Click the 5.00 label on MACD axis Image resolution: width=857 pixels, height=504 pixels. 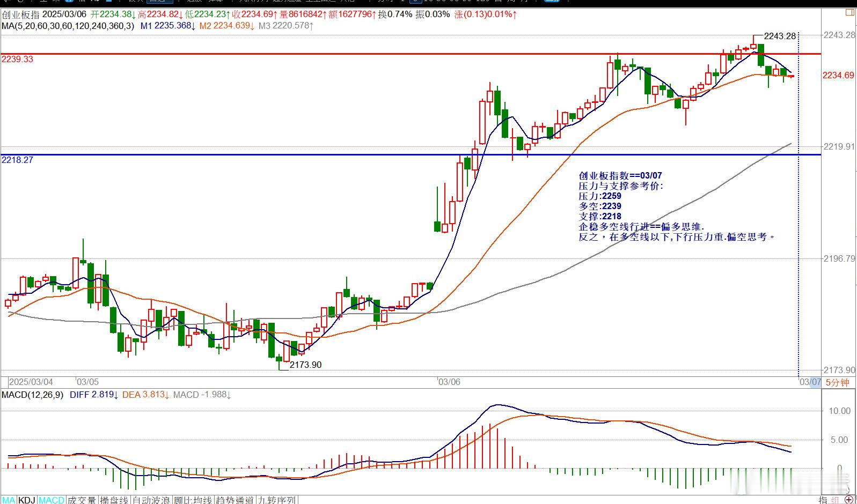[x=840, y=440]
